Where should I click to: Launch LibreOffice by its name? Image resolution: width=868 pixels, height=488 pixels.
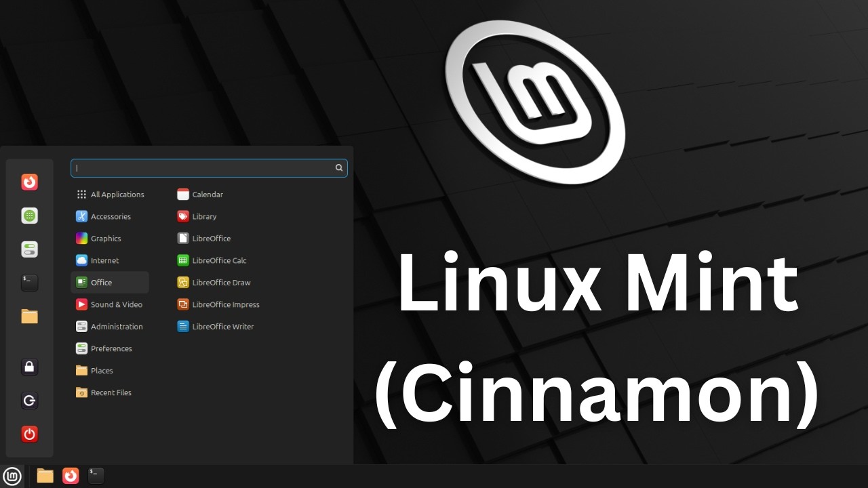pos(212,239)
